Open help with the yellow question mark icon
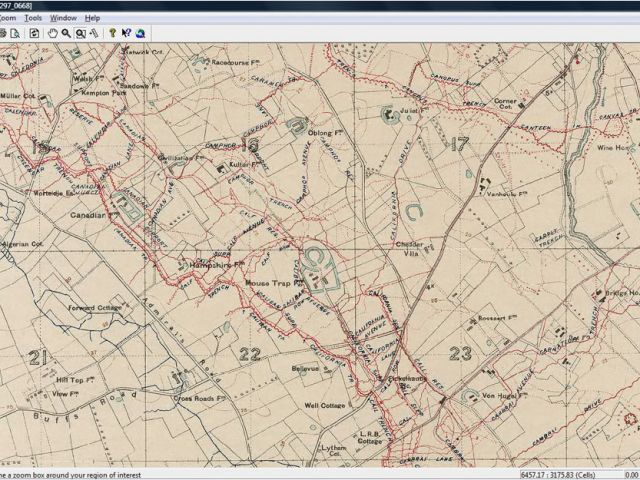 click(x=112, y=33)
